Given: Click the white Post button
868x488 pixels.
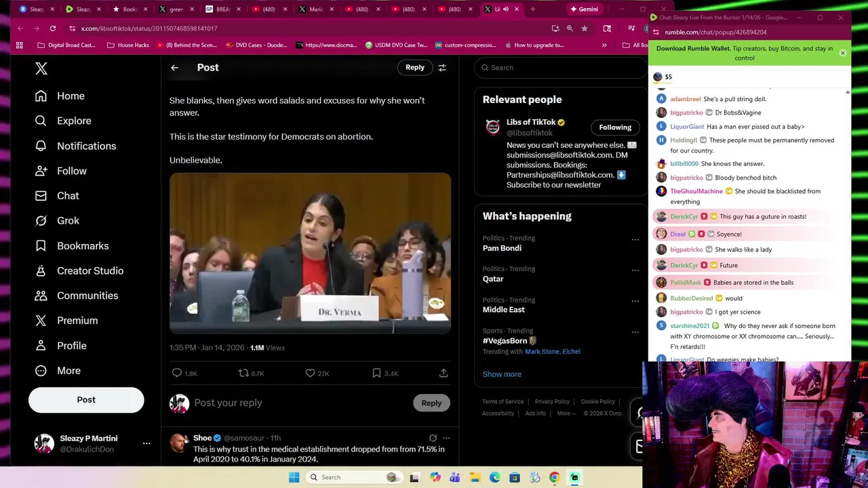Looking at the screenshot, I should (86, 400).
